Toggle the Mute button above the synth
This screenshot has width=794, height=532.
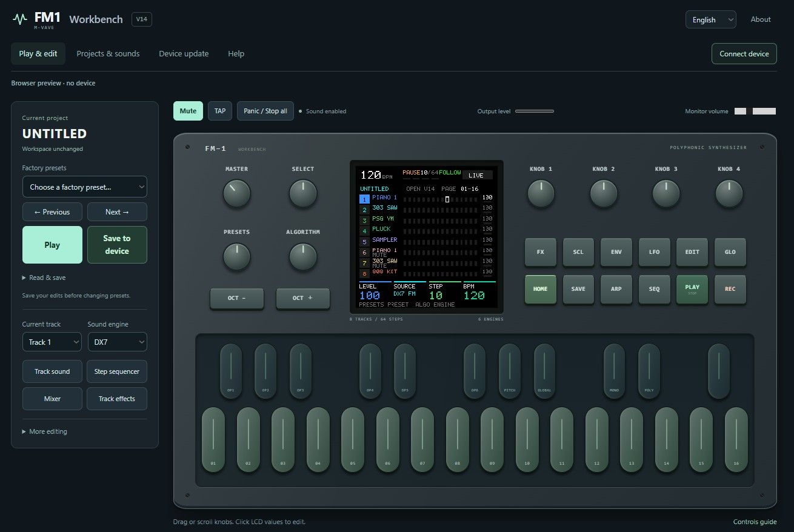click(x=188, y=111)
